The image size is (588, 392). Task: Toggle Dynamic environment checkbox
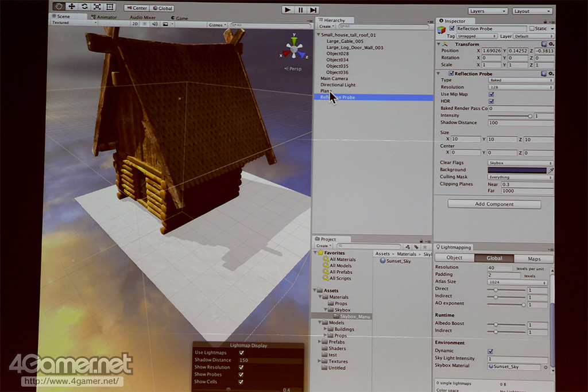490,351
